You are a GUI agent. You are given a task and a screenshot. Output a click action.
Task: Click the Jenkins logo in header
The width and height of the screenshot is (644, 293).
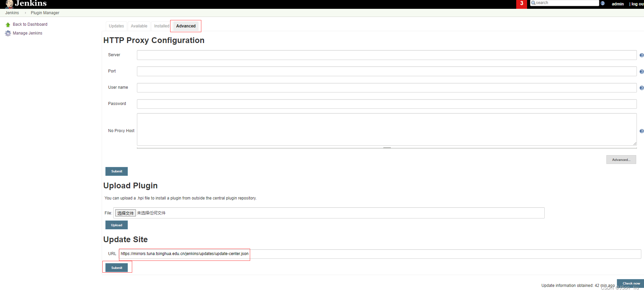[x=26, y=4]
